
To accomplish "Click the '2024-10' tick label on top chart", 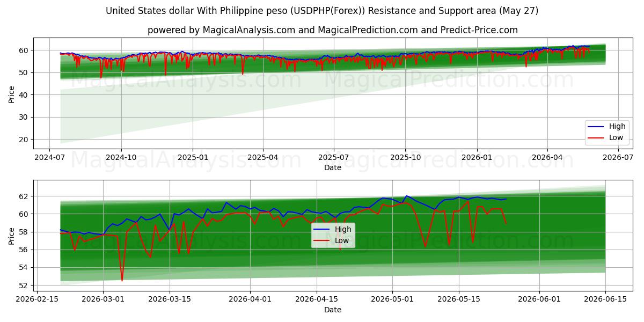I will tap(121, 157).
